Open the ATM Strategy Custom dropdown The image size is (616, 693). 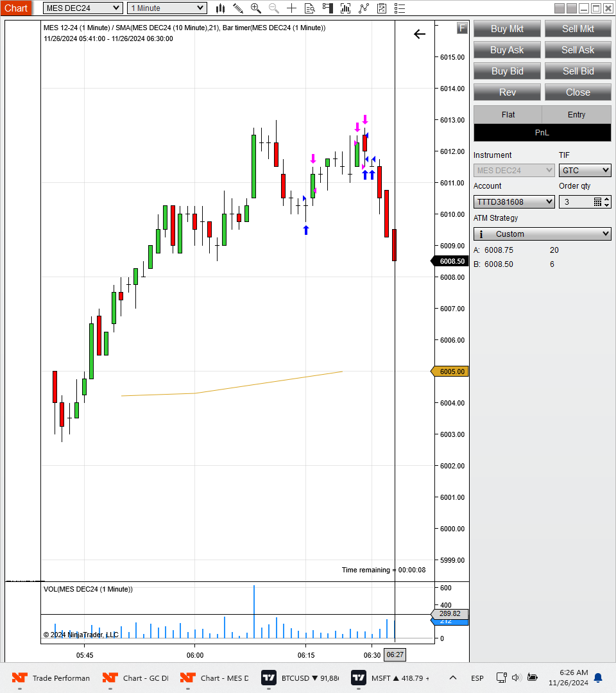click(542, 234)
